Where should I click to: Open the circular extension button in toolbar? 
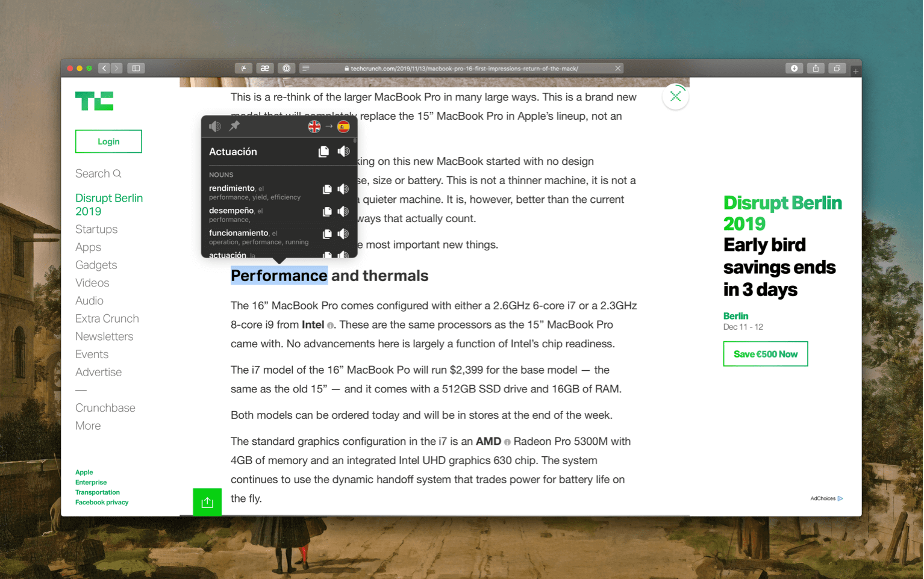[x=287, y=68]
